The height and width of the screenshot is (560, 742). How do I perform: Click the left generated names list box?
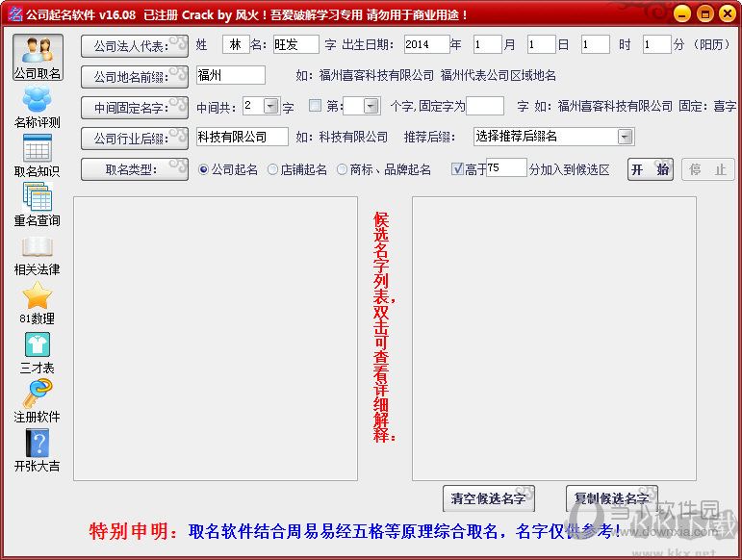click(216, 339)
